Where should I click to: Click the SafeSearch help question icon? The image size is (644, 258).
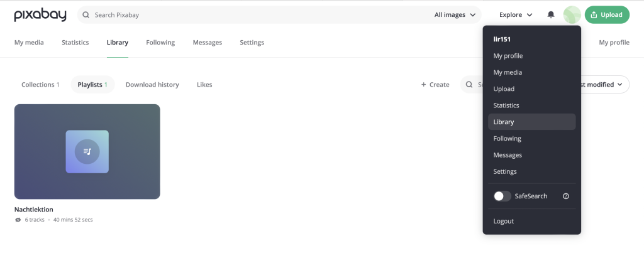coord(566,196)
